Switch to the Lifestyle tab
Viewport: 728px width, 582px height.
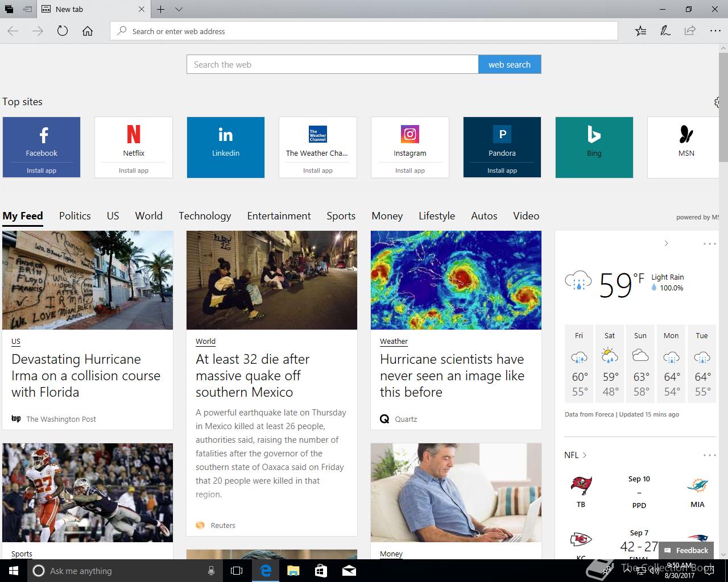pos(437,216)
